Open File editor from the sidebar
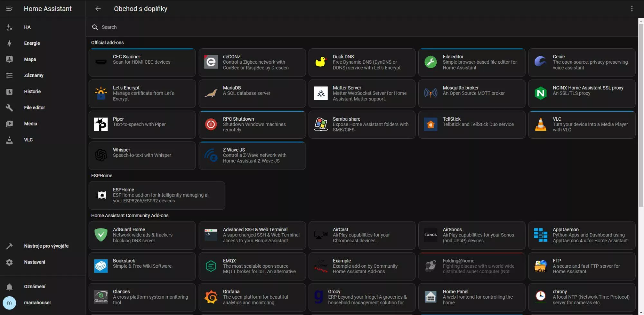644x315 pixels. pos(43,108)
